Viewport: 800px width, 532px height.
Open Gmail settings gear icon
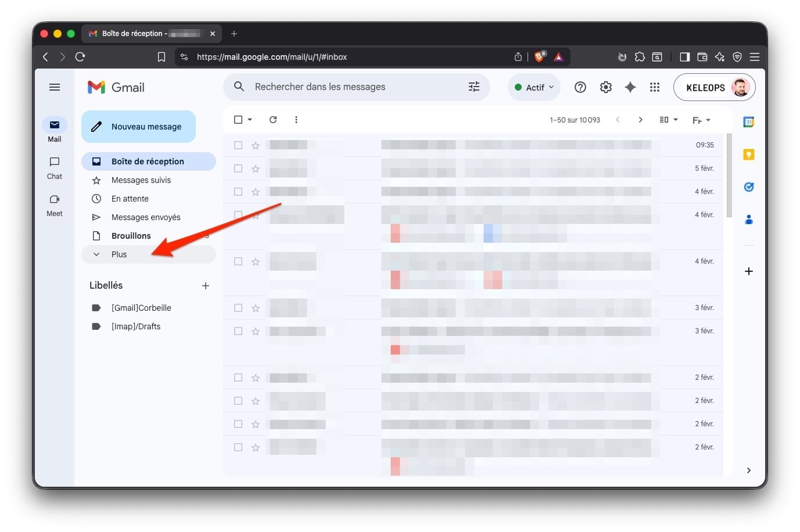click(x=605, y=87)
